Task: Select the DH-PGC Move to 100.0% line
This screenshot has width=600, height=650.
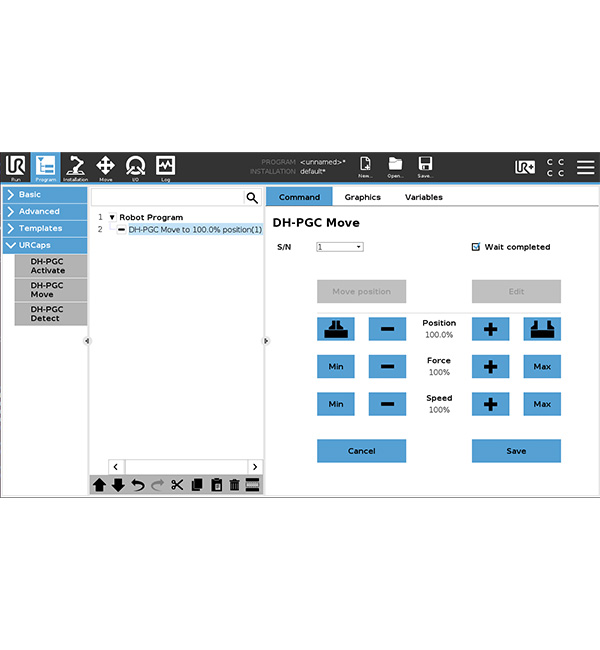Action: click(195, 230)
